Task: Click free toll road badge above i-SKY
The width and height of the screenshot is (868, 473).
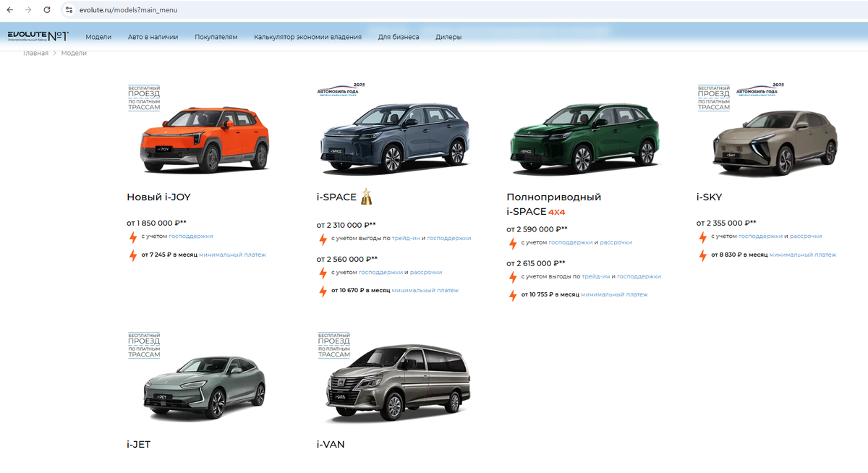Action: point(714,97)
